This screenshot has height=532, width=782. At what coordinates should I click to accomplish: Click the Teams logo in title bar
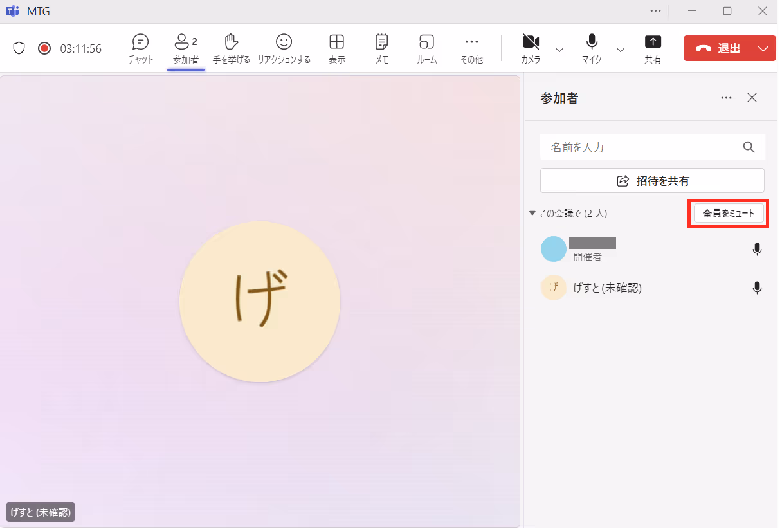(x=12, y=11)
